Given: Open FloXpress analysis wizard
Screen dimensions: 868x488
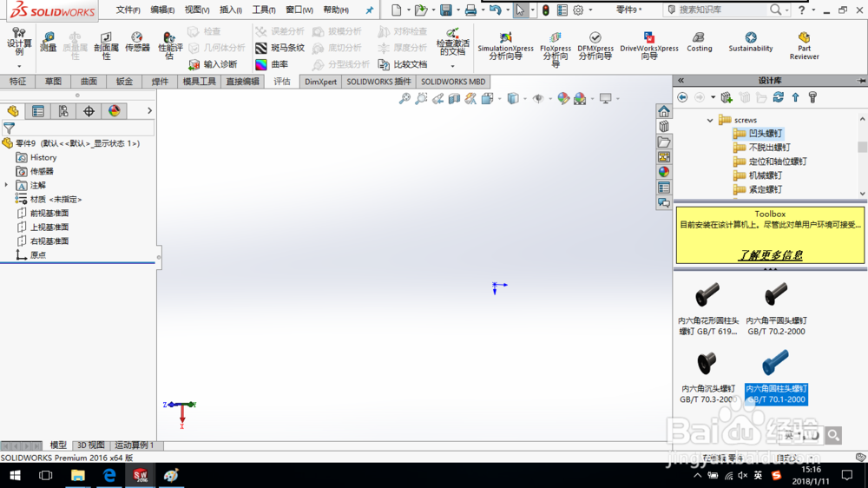Looking at the screenshot, I should (556, 49).
